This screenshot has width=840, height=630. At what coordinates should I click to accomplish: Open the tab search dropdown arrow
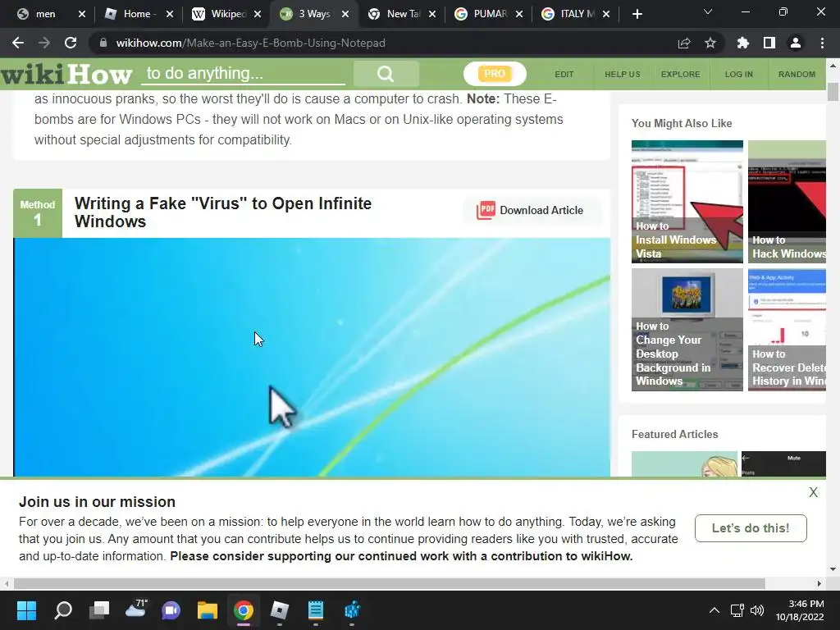tap(708, 11)
